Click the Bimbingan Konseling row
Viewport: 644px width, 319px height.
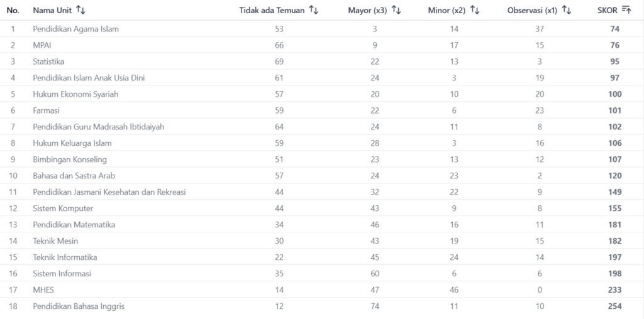tap(70, 159)
